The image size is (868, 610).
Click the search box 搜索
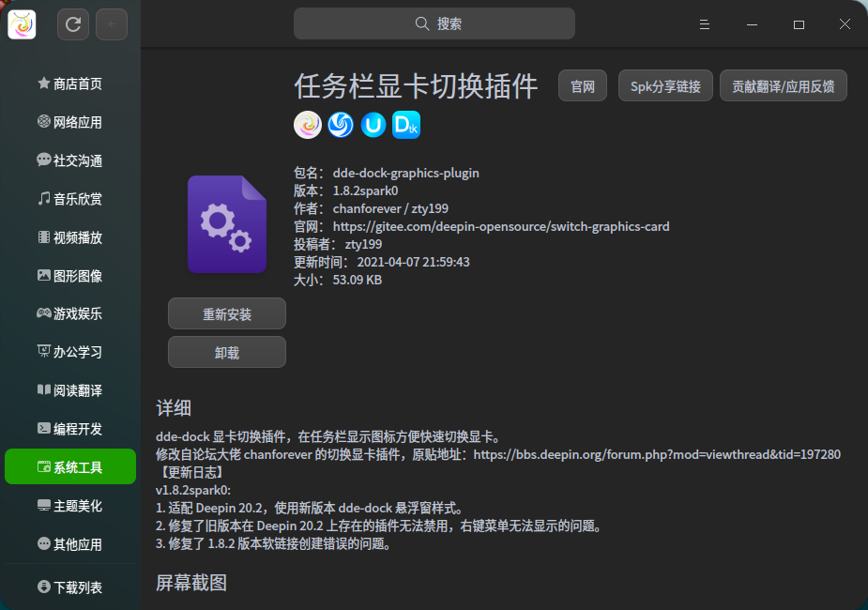pyautogui.click(x=434, y=23)
